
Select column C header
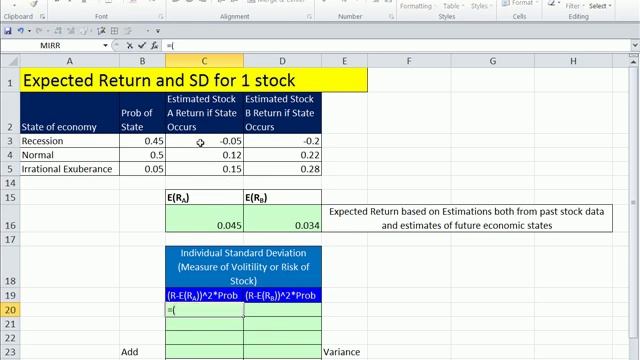204,61
